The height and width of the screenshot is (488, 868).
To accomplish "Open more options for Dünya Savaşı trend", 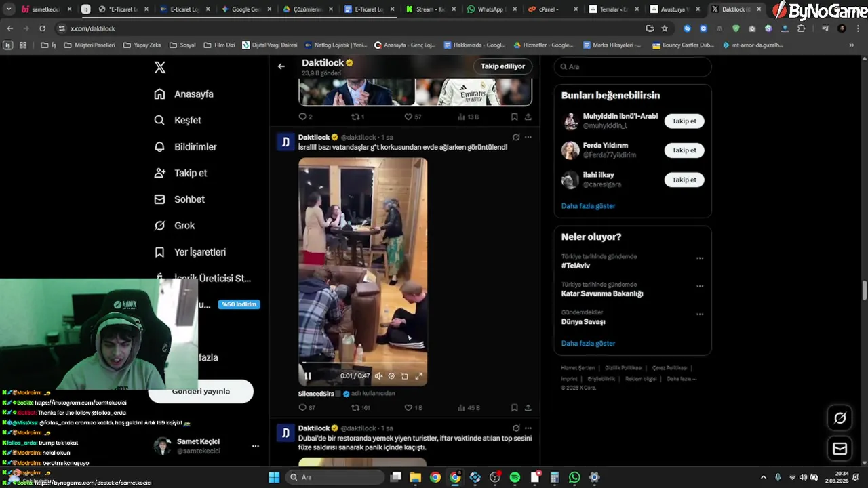I will [x=700, y=314].
